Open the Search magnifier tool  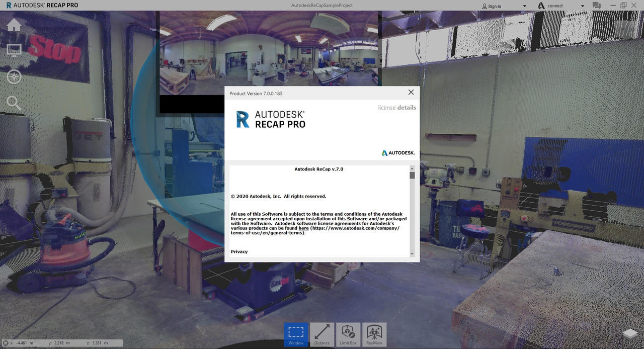(x=14, y=103)
